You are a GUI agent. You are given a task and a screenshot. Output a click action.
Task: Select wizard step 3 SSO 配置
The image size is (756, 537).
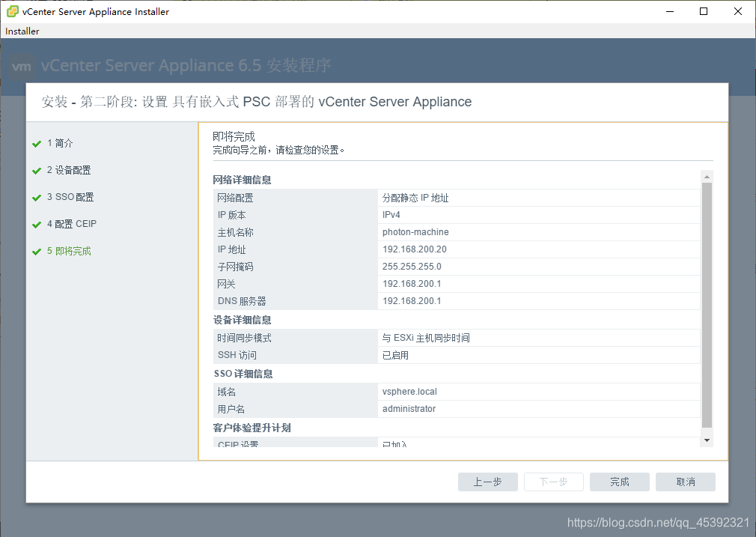pos(70,197)
